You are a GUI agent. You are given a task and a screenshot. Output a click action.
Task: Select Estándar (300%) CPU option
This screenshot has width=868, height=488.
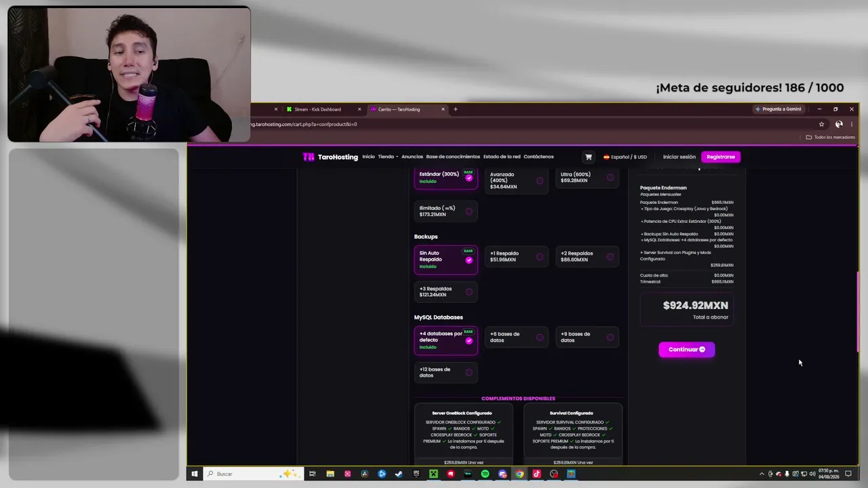[446, 178]
